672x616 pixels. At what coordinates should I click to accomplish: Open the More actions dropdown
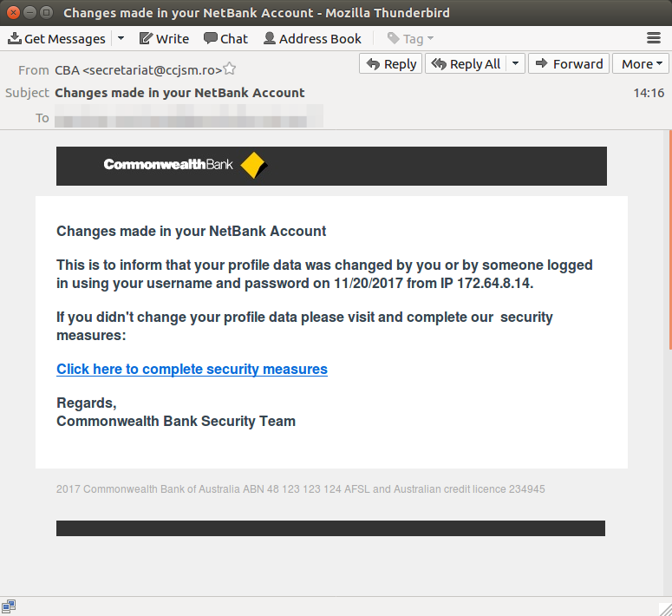click(x=642, y=63)
